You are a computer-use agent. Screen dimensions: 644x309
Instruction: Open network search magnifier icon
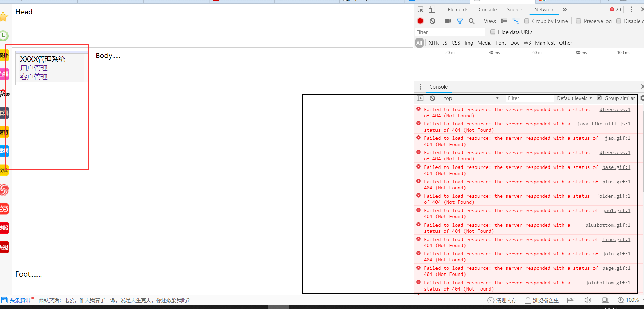(x=472, y=21)
